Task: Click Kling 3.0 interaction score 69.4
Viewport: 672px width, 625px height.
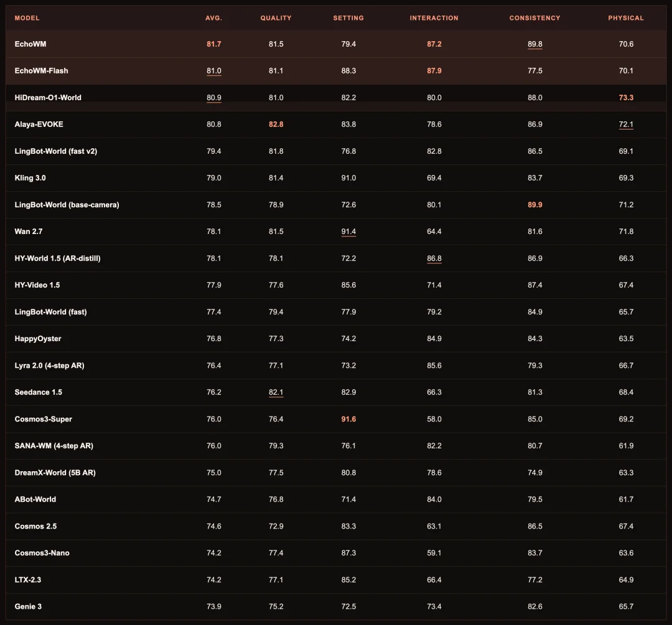Action: (x=434, y=178)
